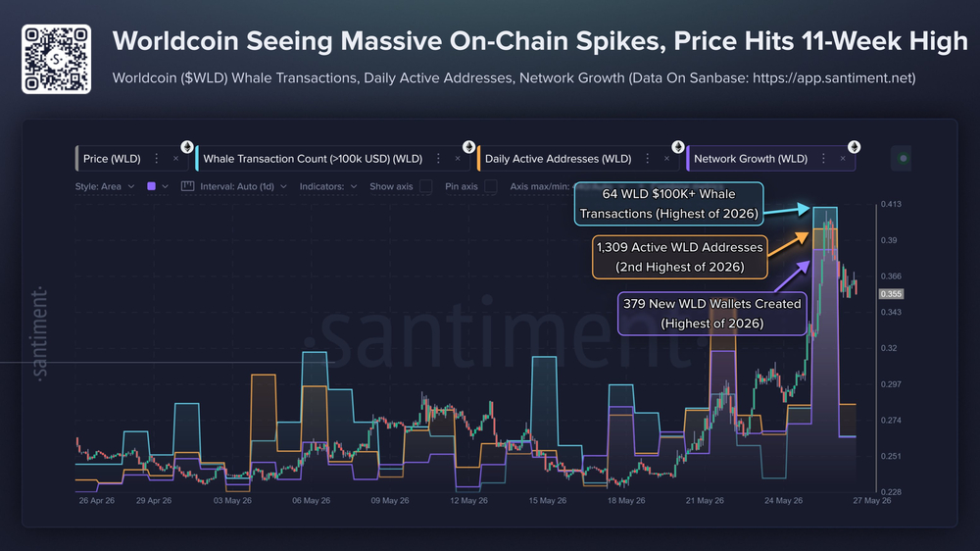
Task: Expand the Indicators dropdown
Action: (x=328, y=186)
